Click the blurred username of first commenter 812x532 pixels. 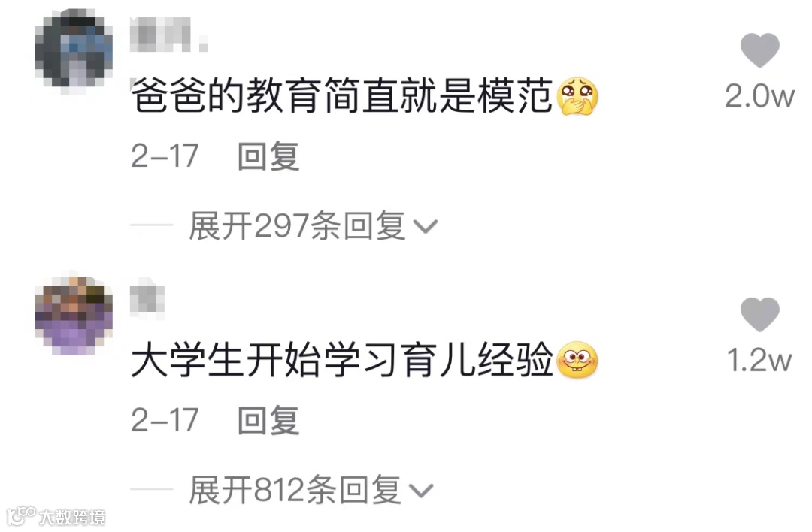click(x=168, y=35)
